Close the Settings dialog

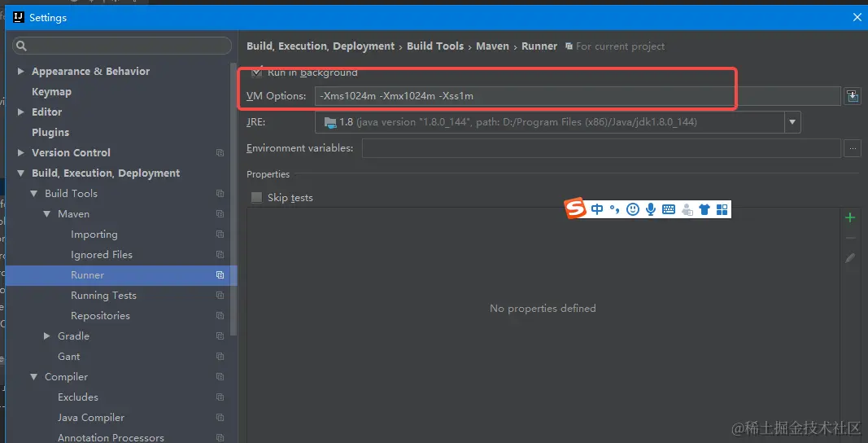pos(857,18)
